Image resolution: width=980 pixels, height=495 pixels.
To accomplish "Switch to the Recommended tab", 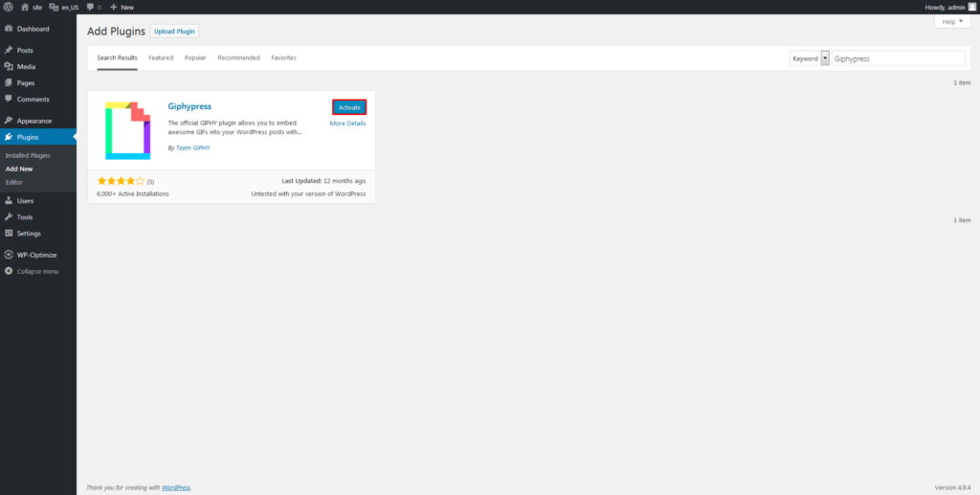I will pyautogui.click(x=238, y=57).
